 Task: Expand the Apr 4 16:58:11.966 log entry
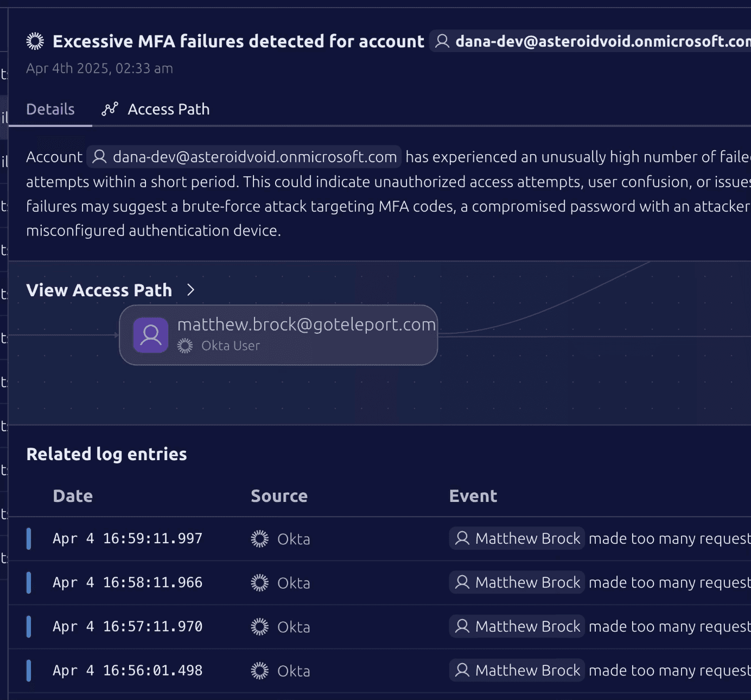pyautogui.click(x=128, y=583)
